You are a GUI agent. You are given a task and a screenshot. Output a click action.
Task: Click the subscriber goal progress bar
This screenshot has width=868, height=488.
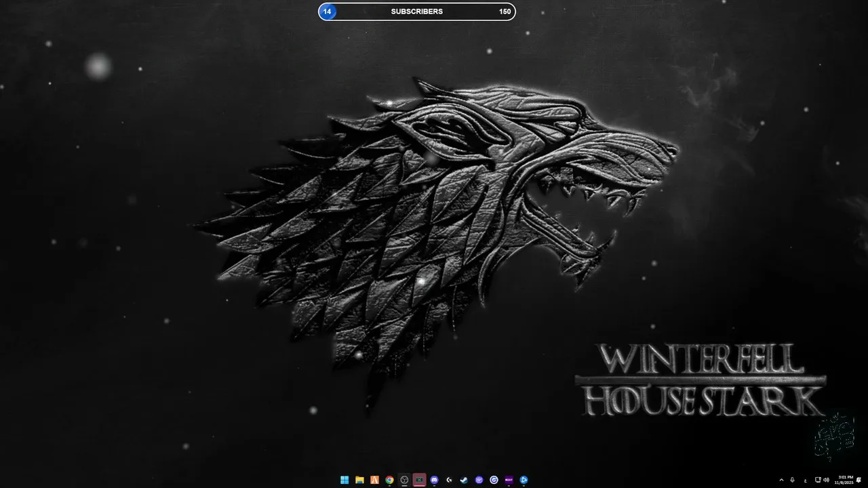(x=417, y=12)
